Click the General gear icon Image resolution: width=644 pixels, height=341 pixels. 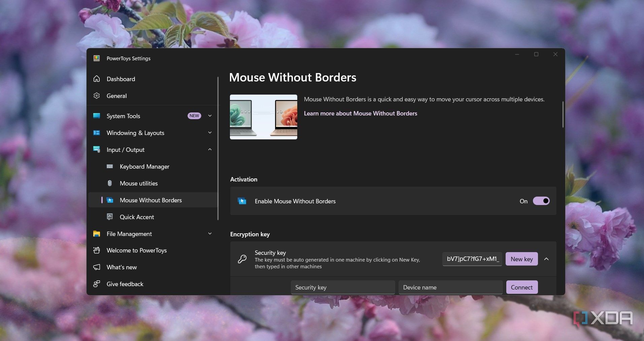(x=97, y=96)
